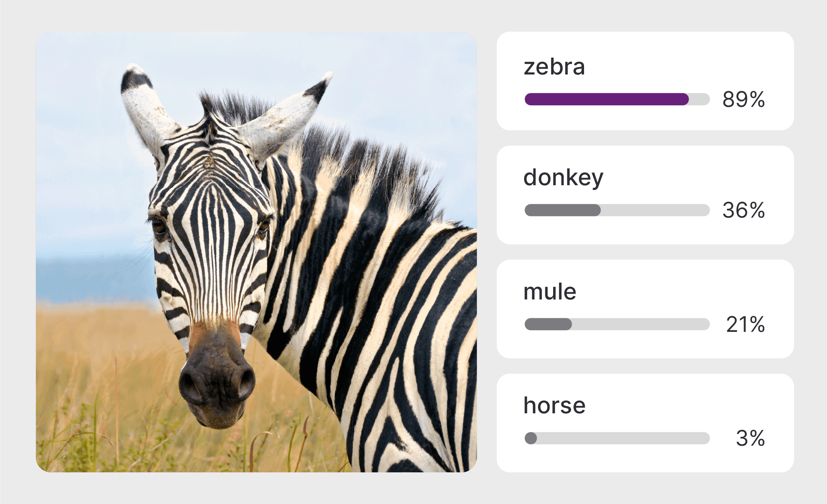Click the unfilled portion of mule bar
Screen dimensions: 827x504
[640, 324]
